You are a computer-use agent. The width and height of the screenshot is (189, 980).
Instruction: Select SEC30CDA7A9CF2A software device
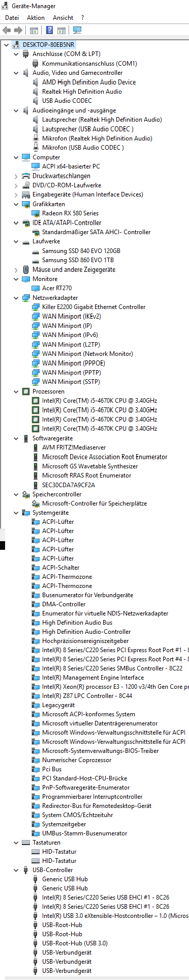click(69, 485)
